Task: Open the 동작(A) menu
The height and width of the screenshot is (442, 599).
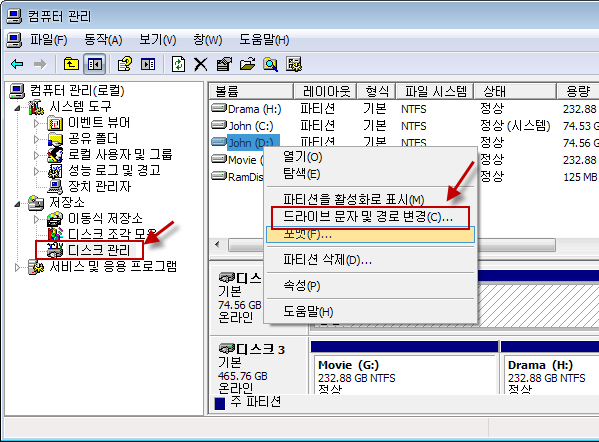Action: click(x=103, y=40)
